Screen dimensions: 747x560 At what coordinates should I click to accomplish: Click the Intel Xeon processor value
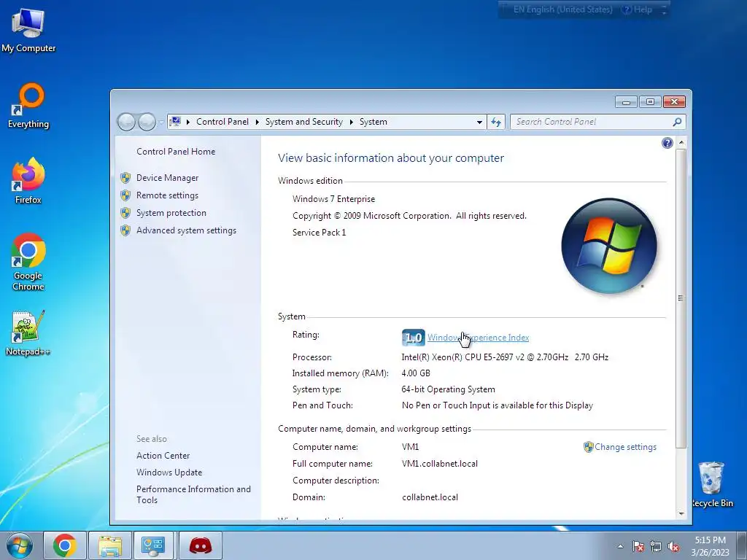click(x=505, y=357)
